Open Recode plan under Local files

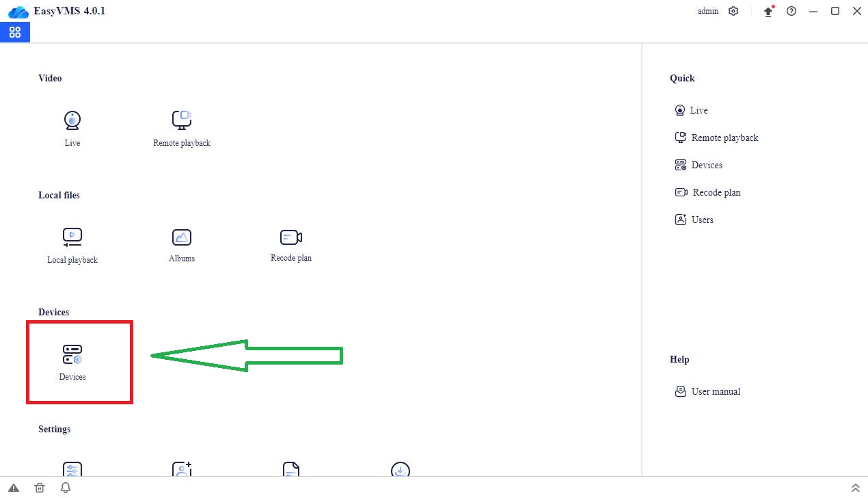pyautogui.click(x=291, y=238)
